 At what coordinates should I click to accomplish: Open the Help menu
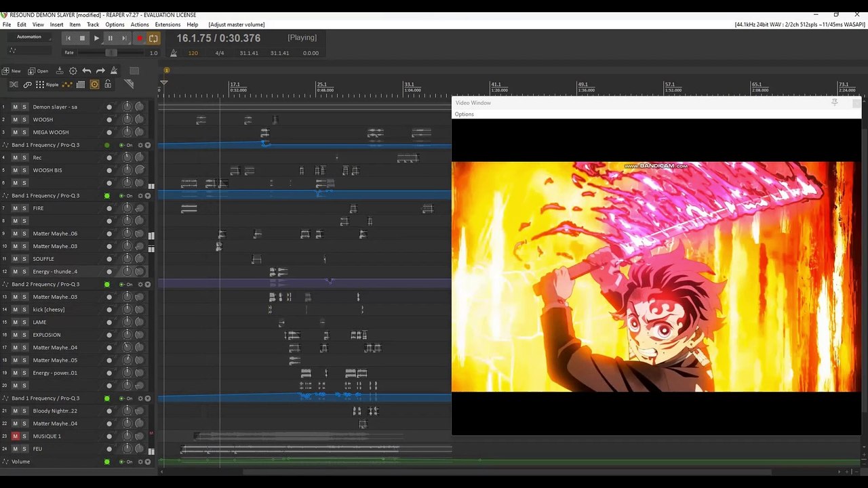(193, 24)
